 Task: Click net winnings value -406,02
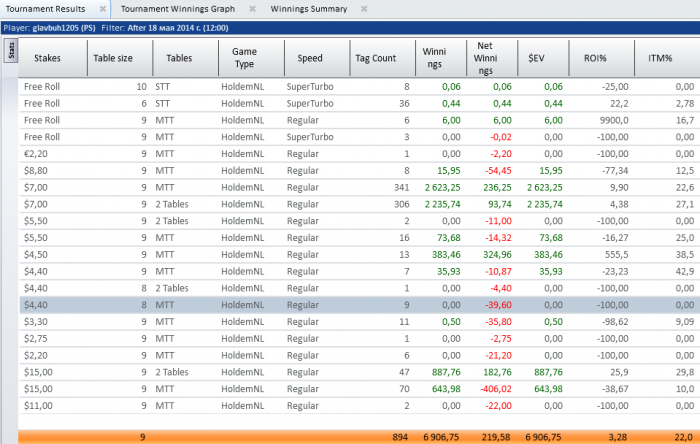click(496, 389)
